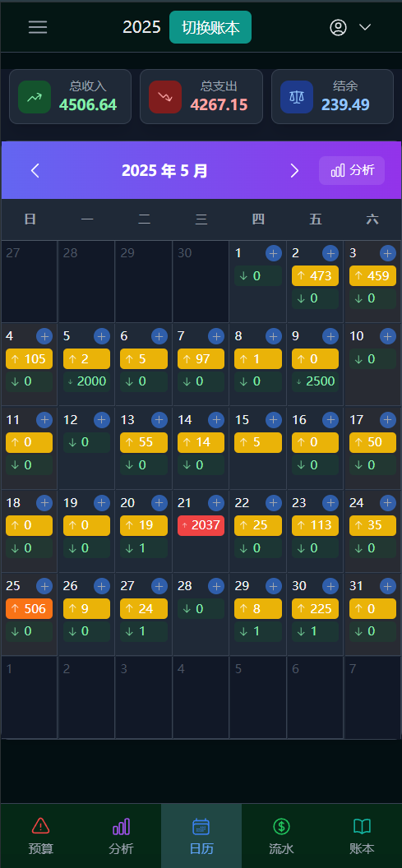The height and width of the screenshot is (868, 402).
Task: Open the hamburger menu icon
Action: point(38,27)
